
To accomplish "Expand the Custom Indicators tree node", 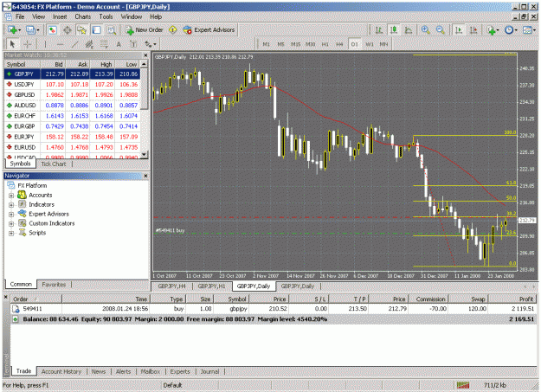I will click(x=11, y=223).
